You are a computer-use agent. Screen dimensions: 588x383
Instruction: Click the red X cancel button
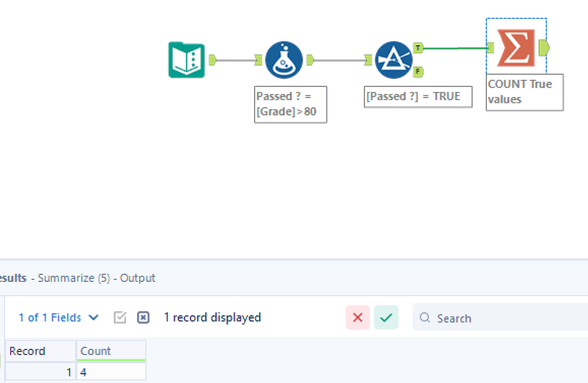[x=358, y=317]
